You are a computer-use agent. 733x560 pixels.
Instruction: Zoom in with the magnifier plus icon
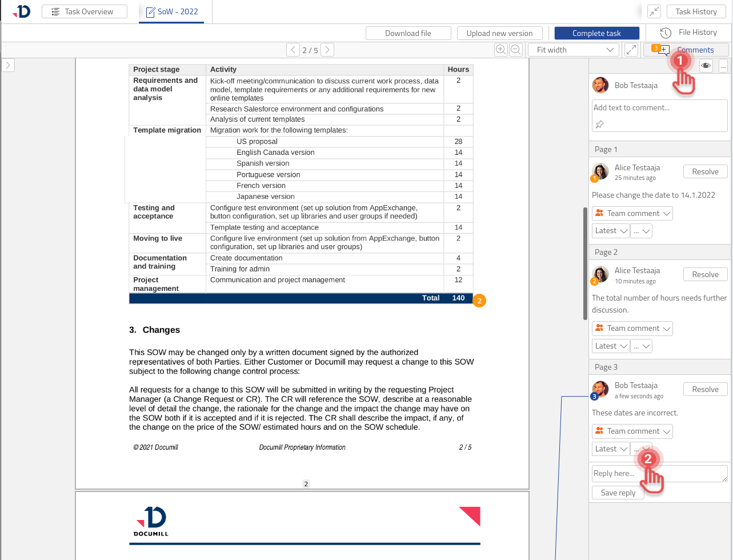click(500, 50)
